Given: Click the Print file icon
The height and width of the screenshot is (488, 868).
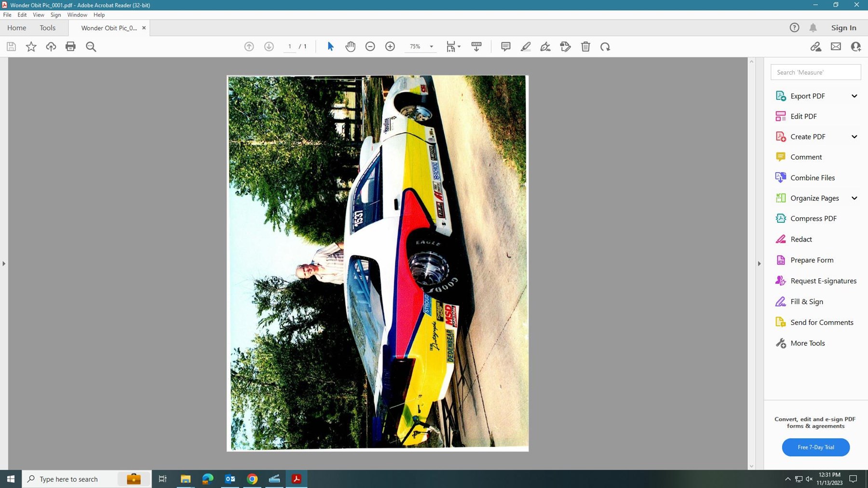Looking at the screenshot, I should pos(70,47).
